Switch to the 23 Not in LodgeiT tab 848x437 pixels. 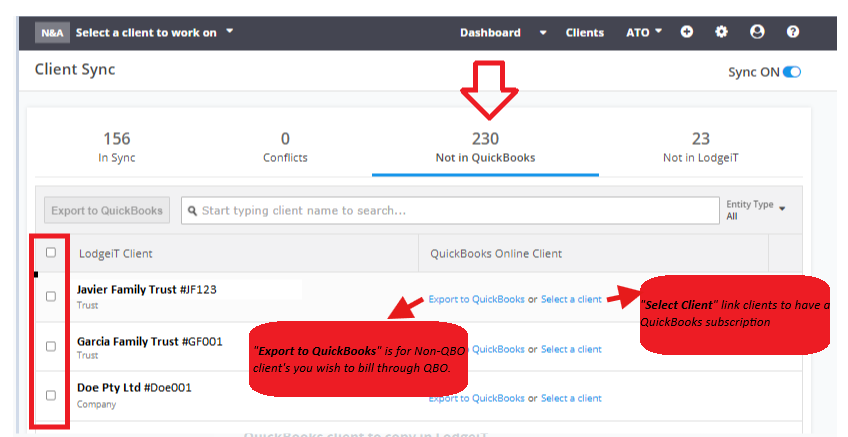tap(700, 147)
